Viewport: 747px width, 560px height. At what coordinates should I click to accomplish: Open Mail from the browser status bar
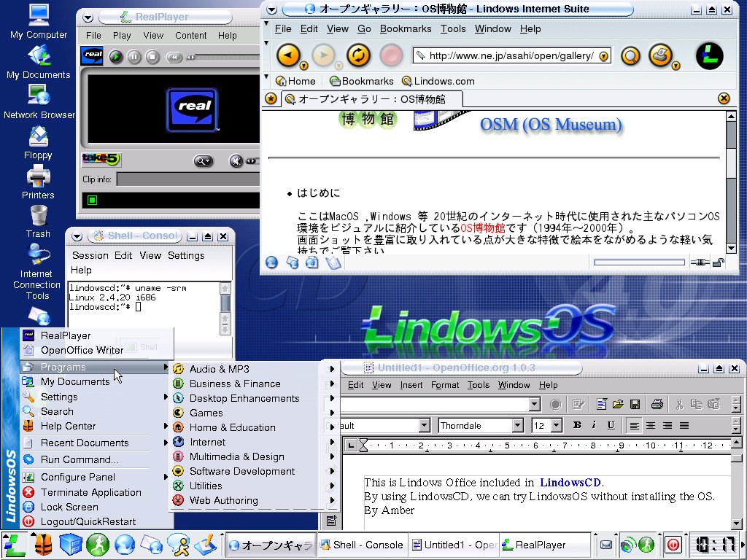pyautogui.click(x=292, y=262)
